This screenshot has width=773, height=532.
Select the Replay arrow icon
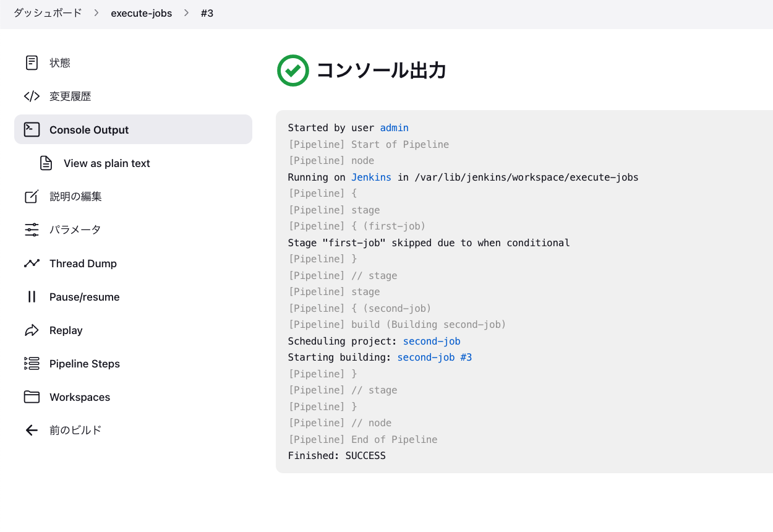pos(32,330)
